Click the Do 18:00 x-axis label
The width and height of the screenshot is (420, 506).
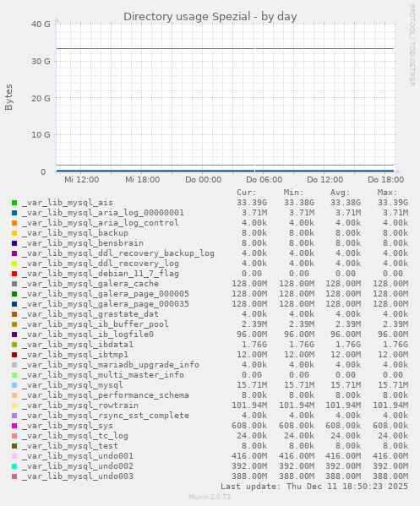[x=386, y=180]
